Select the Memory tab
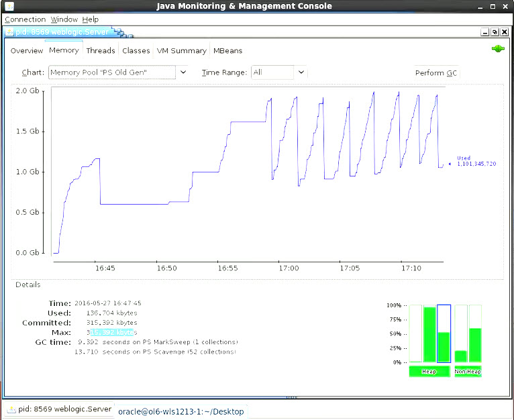This screenshot has width=514, height=420. 64,50
